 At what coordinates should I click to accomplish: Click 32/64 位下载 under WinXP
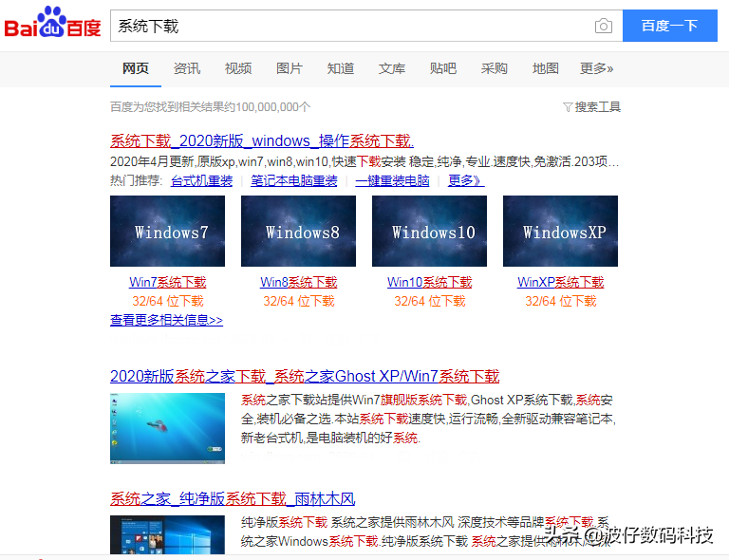coord(561,301)
